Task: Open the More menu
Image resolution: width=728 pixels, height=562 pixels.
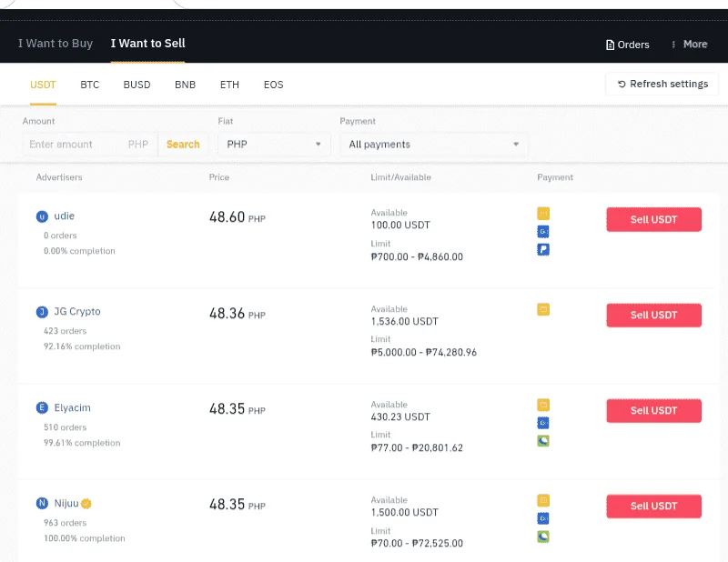Action: 690,44
